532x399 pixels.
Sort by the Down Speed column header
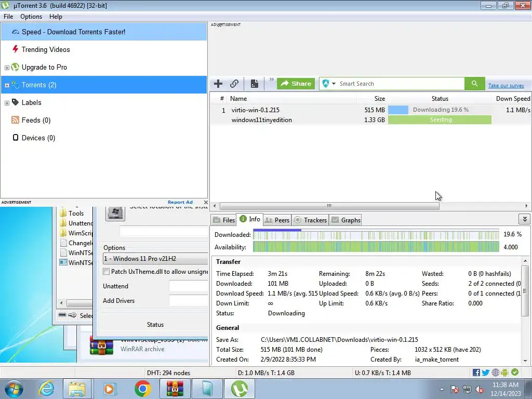tap(512, 99)
